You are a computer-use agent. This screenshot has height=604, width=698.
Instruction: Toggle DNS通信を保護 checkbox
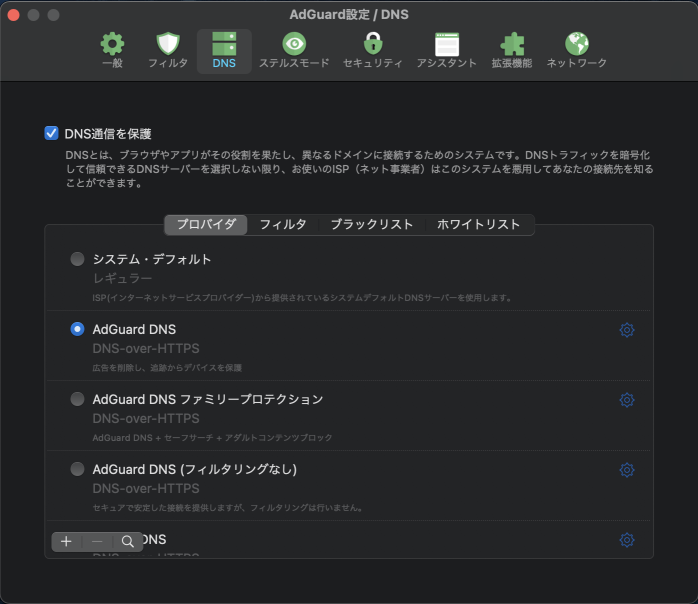pos(51,133)
